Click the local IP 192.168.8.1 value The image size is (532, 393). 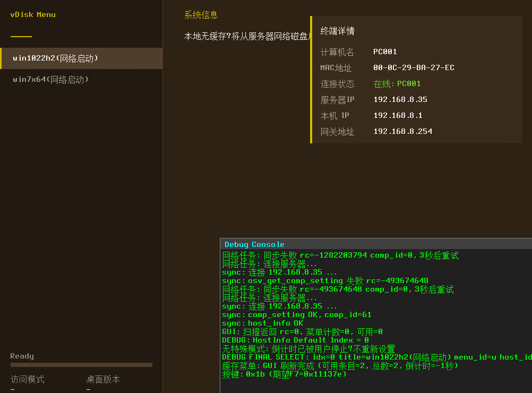(398, 115)
